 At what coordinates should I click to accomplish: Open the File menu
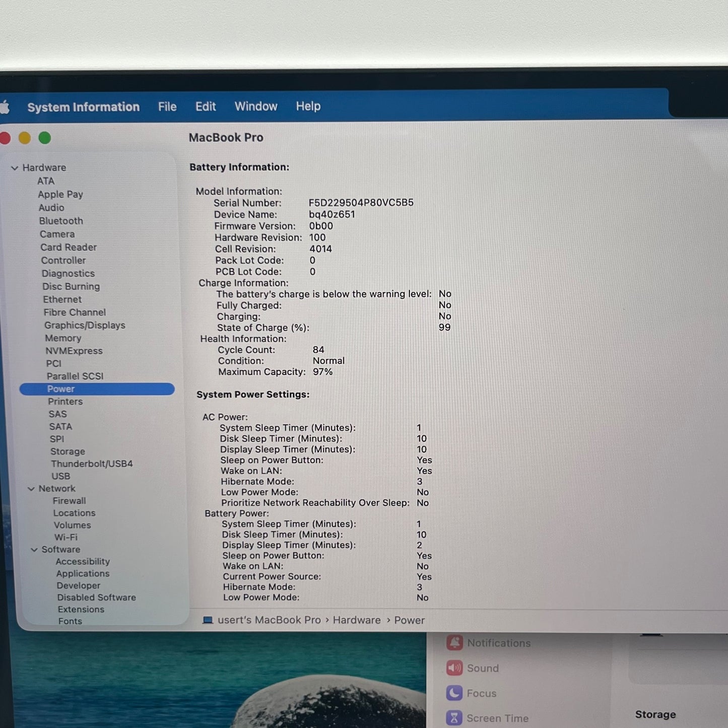tap(167, 107)
